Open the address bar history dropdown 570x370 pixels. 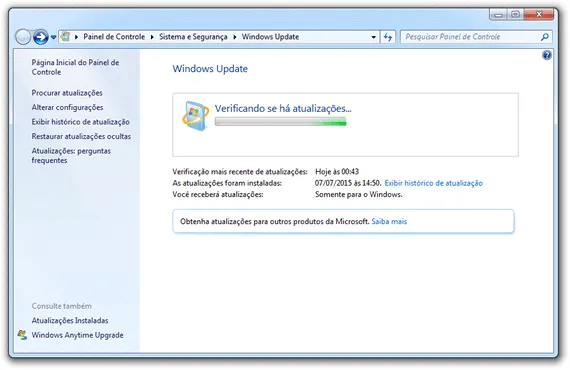[x=373, y=37]
